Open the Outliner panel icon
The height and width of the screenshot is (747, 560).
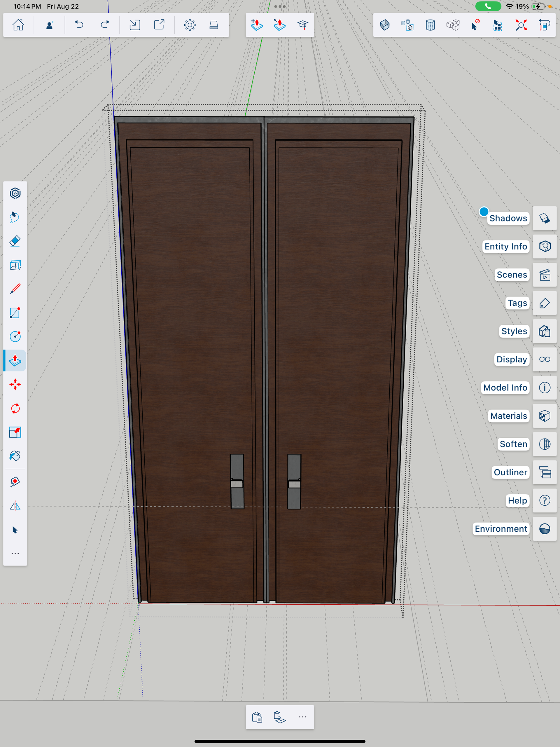click(x=545, y=472)
